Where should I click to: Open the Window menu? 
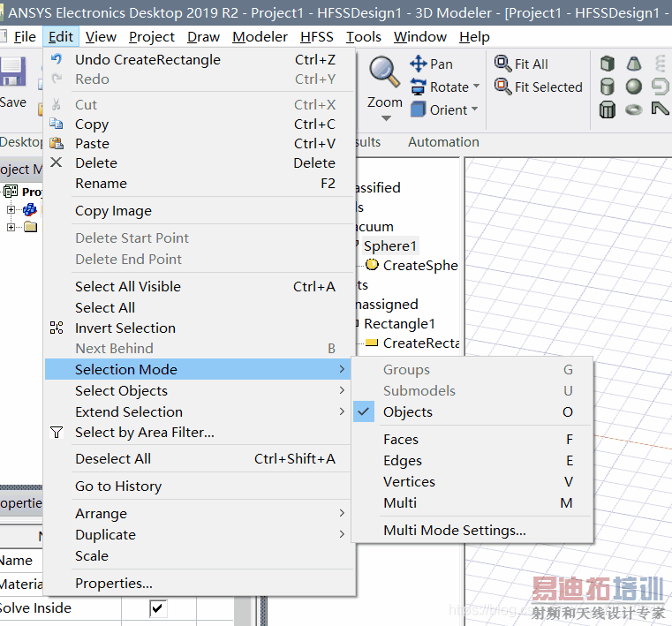[x=420, y=37]
